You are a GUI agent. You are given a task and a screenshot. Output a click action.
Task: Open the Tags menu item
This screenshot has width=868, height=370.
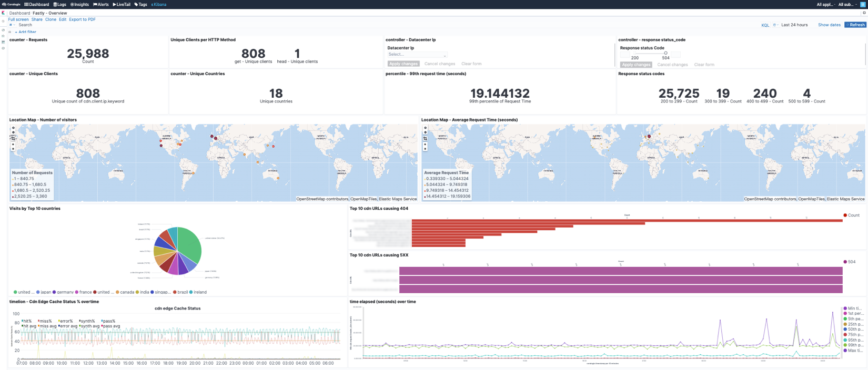140,4
